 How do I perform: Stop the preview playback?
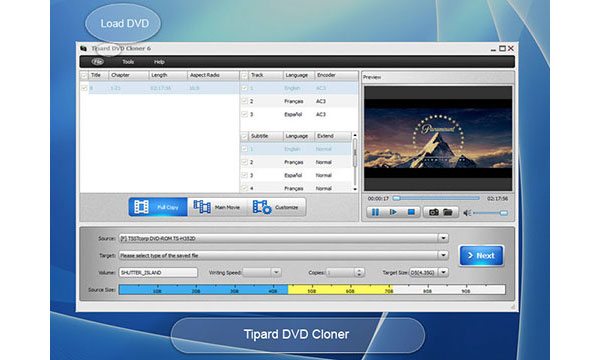pos(411,212)
